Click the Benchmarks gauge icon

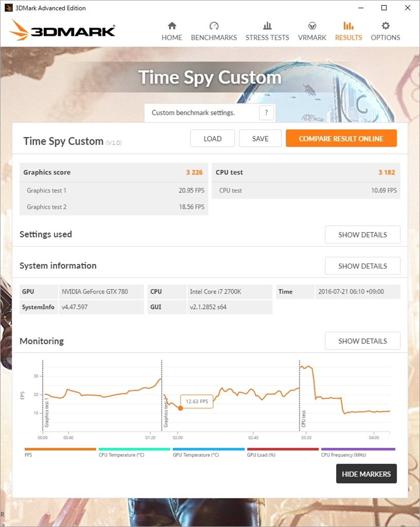[214, 26]
